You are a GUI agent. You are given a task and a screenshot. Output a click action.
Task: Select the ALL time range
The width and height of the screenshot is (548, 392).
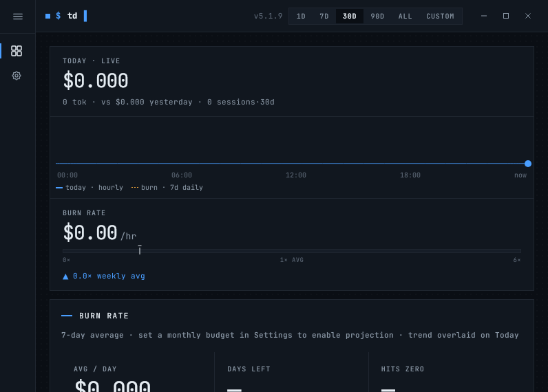pos(405,17)
